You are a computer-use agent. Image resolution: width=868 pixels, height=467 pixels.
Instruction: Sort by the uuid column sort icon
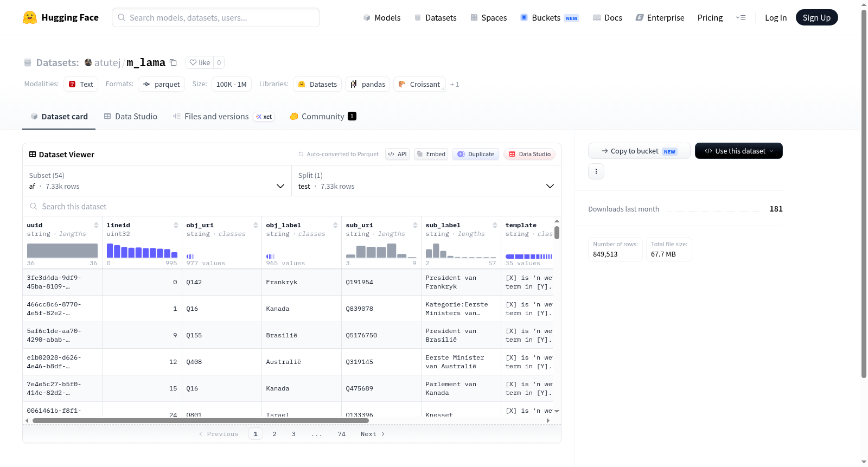tap(96, 225)
